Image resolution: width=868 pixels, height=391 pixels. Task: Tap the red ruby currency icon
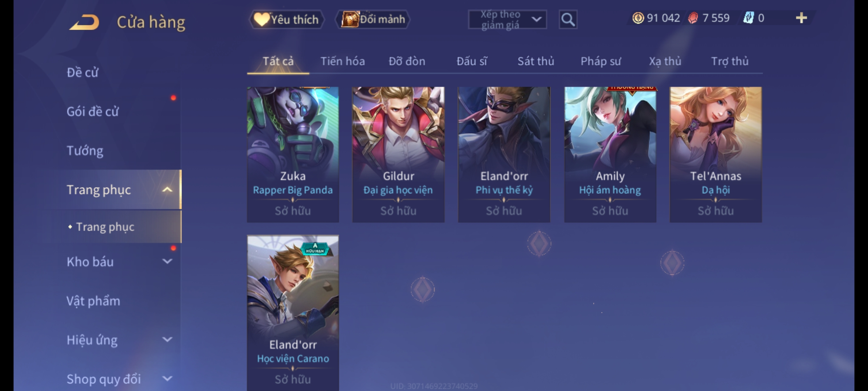[693, 18]
